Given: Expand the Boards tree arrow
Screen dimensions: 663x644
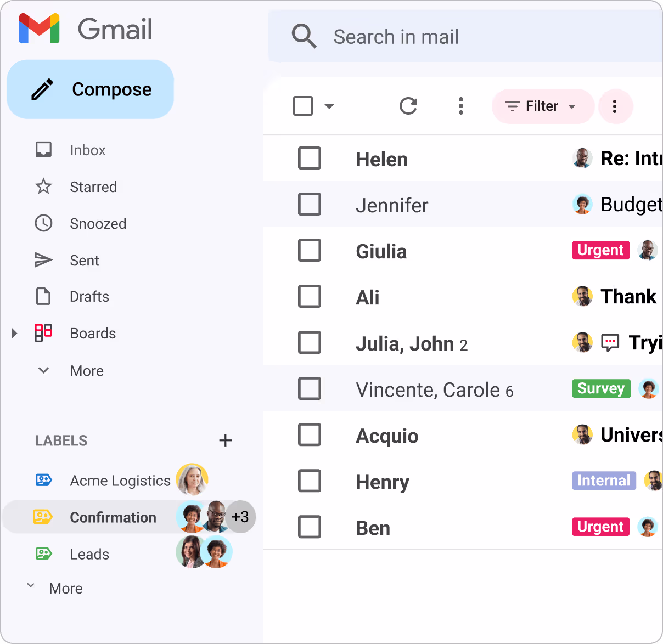Looking at the screenshot, I should click(x=15, y=333).
